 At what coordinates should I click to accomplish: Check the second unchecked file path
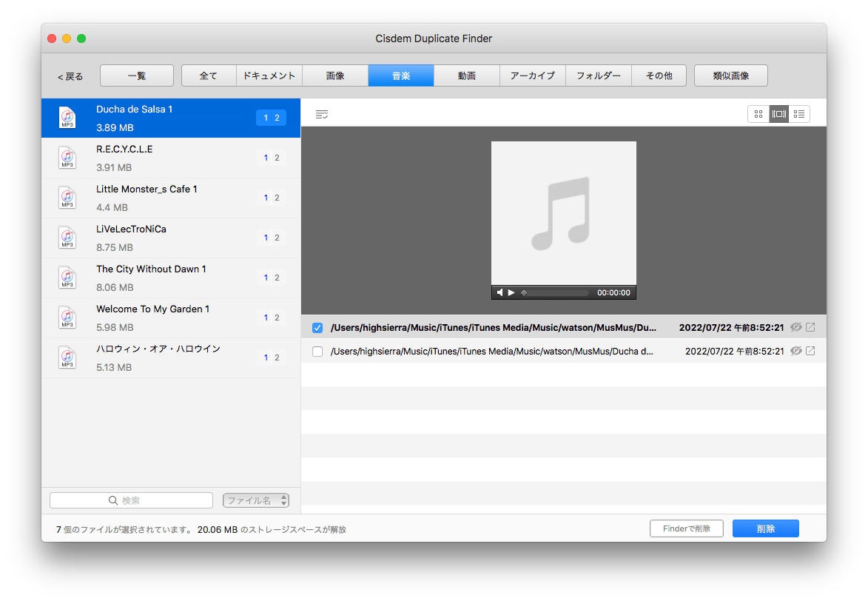point(317,352)
